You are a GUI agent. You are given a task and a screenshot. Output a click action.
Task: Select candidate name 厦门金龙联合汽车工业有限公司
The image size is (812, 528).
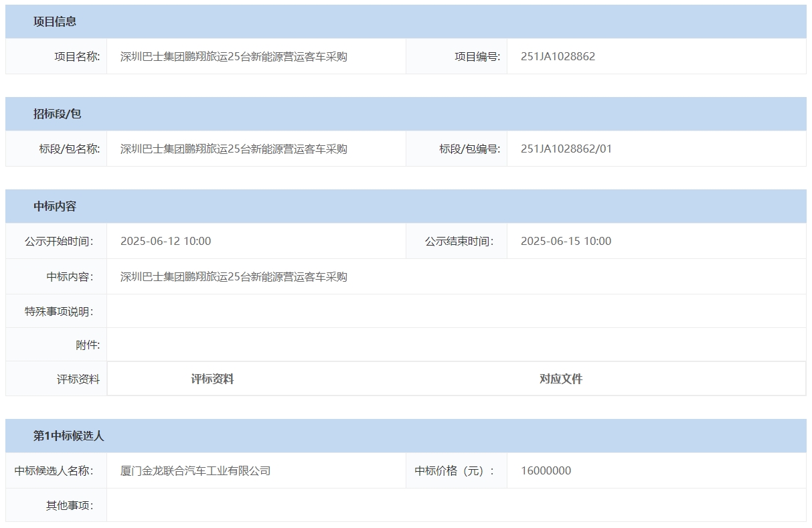[x=195, y=471]
